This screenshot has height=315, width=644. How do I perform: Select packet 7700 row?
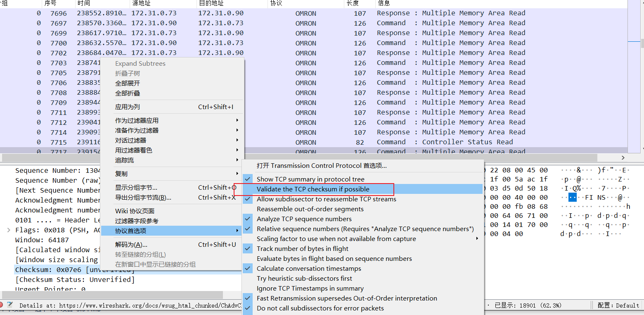tap(314, 43)
